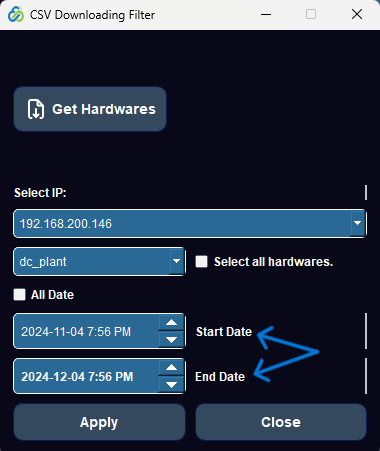
Task: Click the CSV Downloading Filter title text
Action: coord(92,15)
